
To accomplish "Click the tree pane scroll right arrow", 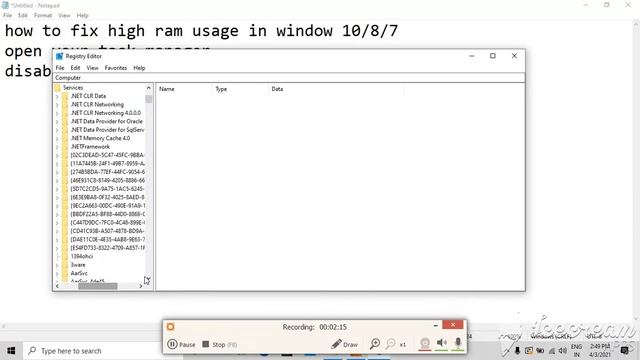I will coord(141,286).
